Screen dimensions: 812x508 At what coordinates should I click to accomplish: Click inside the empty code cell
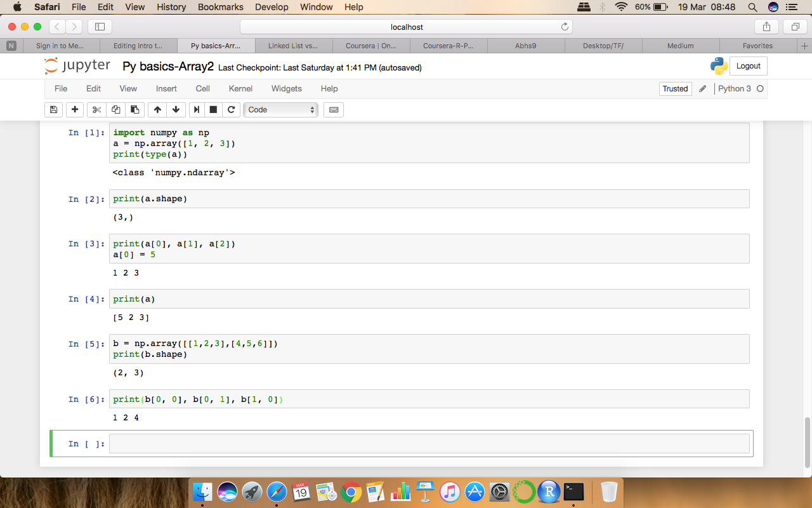click(381, 443)
